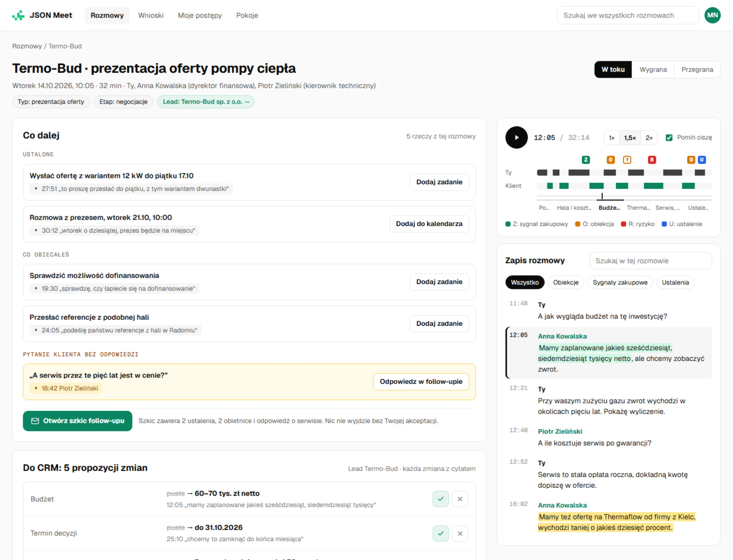Add the meeting with prezes to calendar
The height and width of the screenshot is (560, 733).
[x=429, y=224]
